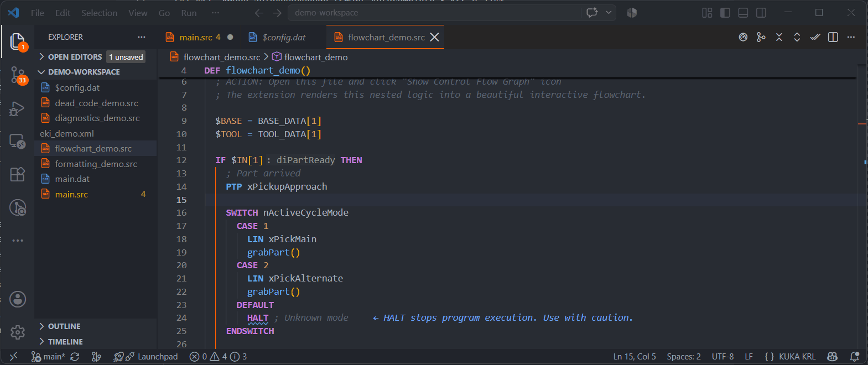Go back using the left arrow
Viewport: 868px width, 365px height.
[259, 13]
